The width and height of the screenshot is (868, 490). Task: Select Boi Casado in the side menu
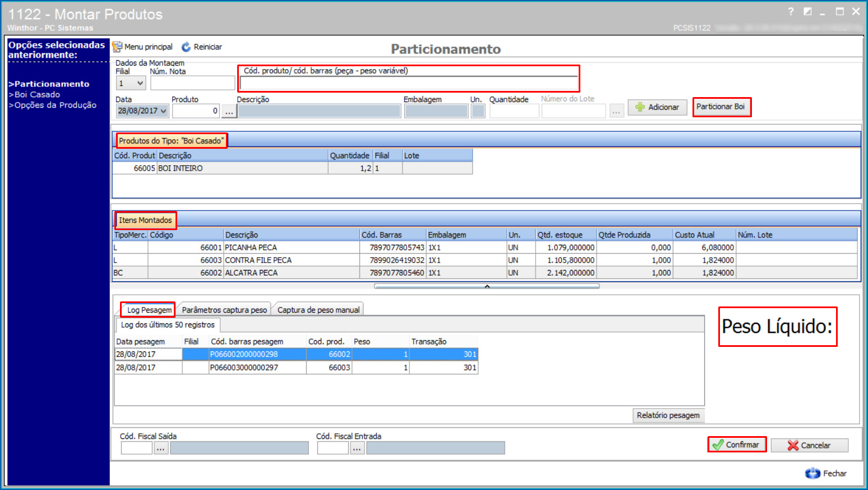34,95
